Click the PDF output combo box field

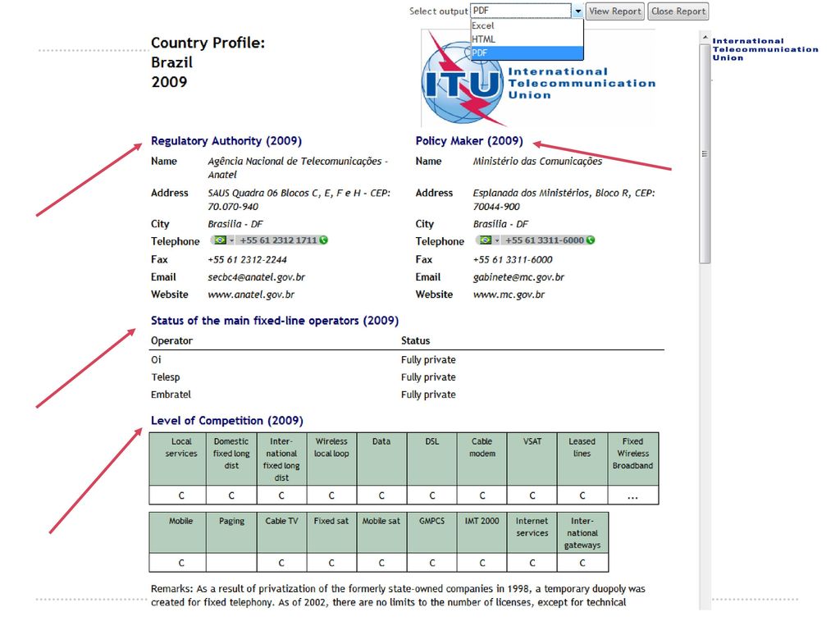point(521,11)
